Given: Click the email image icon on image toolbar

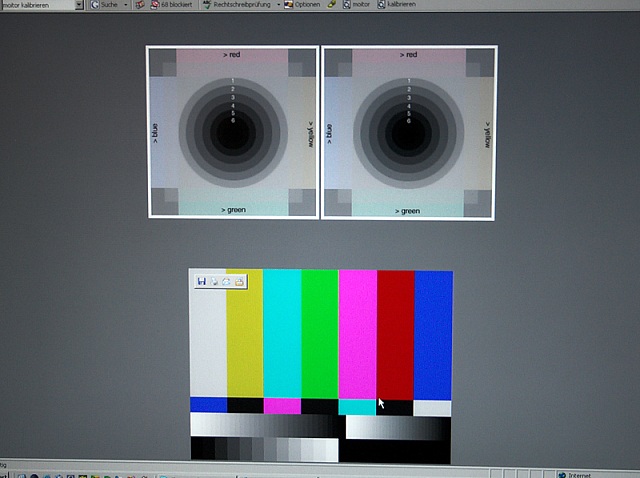Looking at the screenshot, I should pos(227,283).
